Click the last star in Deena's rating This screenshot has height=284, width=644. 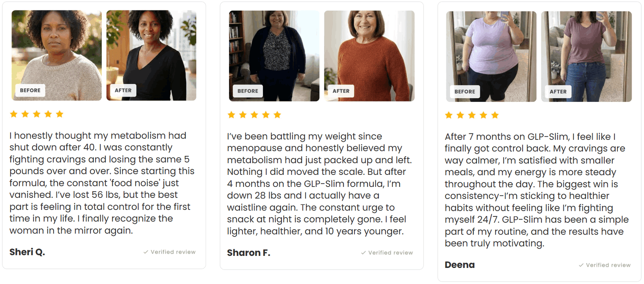tap(495, 115)
